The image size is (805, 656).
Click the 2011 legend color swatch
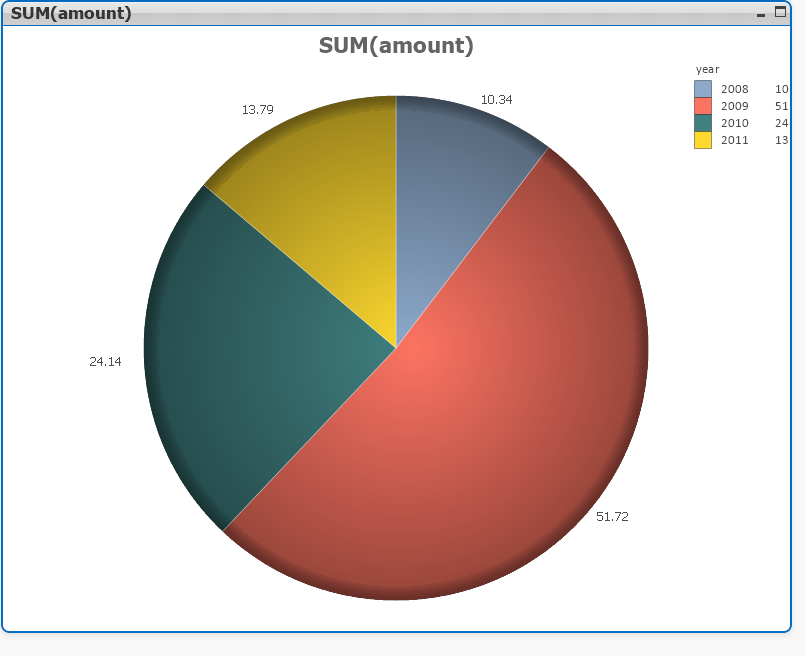[704, 140]
